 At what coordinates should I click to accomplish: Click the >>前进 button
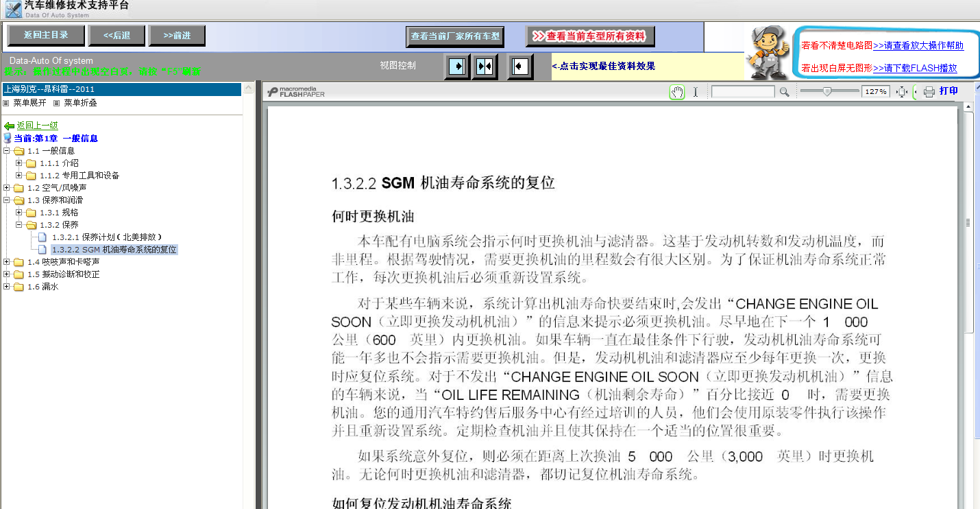coord(177,35)
